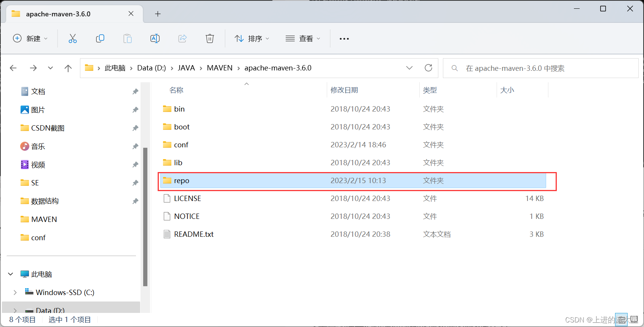Open a new tab with plus button
644x327 pixels.
158,14
